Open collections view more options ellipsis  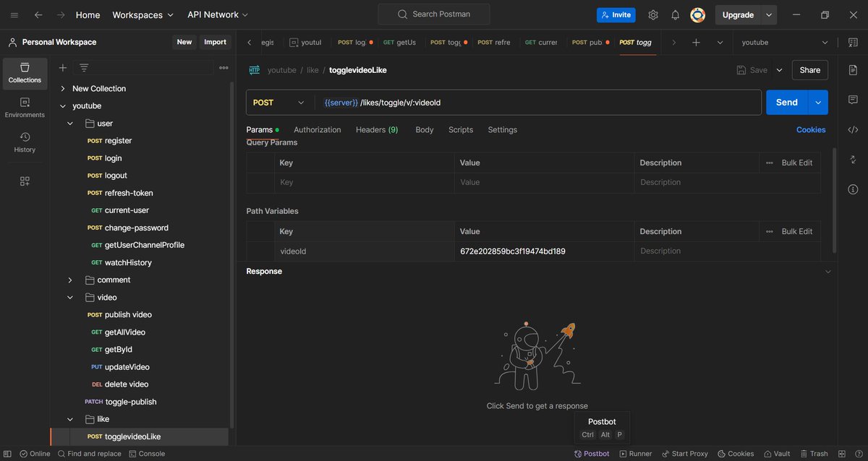[224, 67]
